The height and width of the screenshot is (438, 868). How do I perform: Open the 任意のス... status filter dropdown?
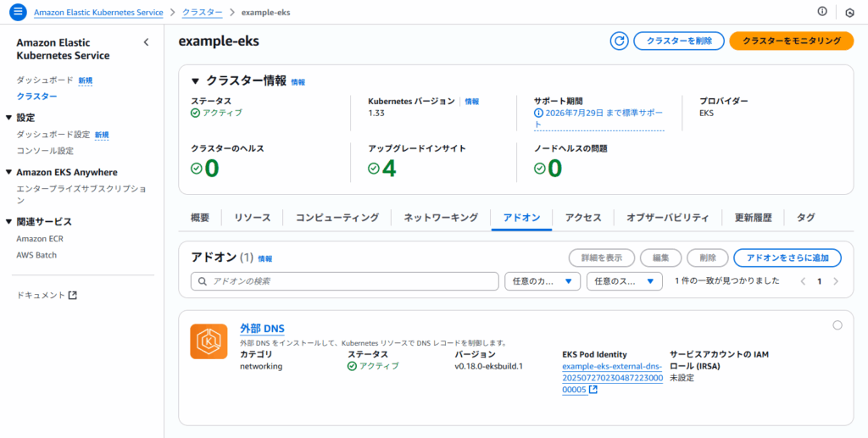pos(625,281)
